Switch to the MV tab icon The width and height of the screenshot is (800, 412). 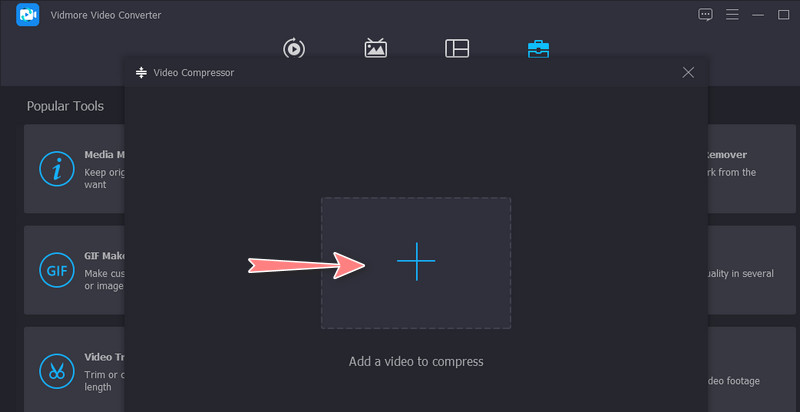[376, 49]
